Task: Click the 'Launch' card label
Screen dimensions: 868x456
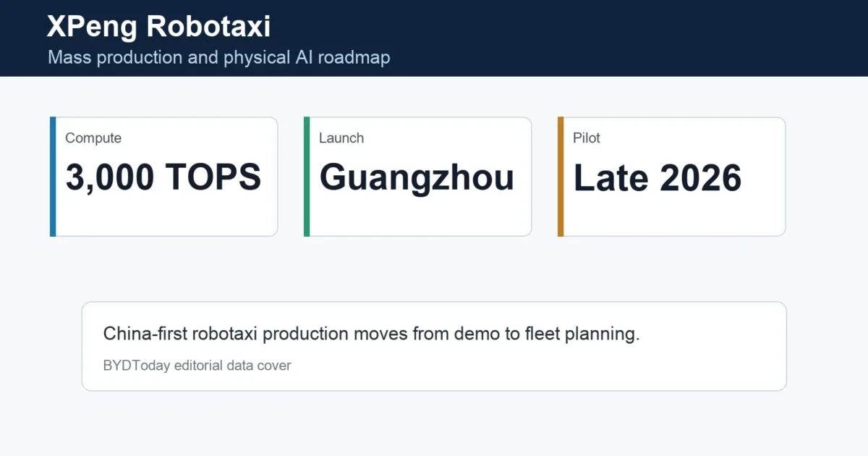Action: tap(341, 138)
